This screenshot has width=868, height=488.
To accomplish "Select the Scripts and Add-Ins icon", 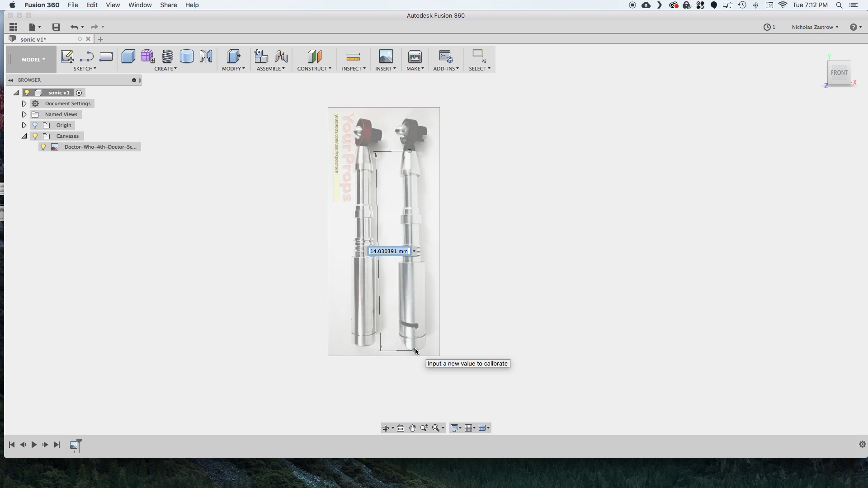I will pyautogui.click(x=446, y=56).
